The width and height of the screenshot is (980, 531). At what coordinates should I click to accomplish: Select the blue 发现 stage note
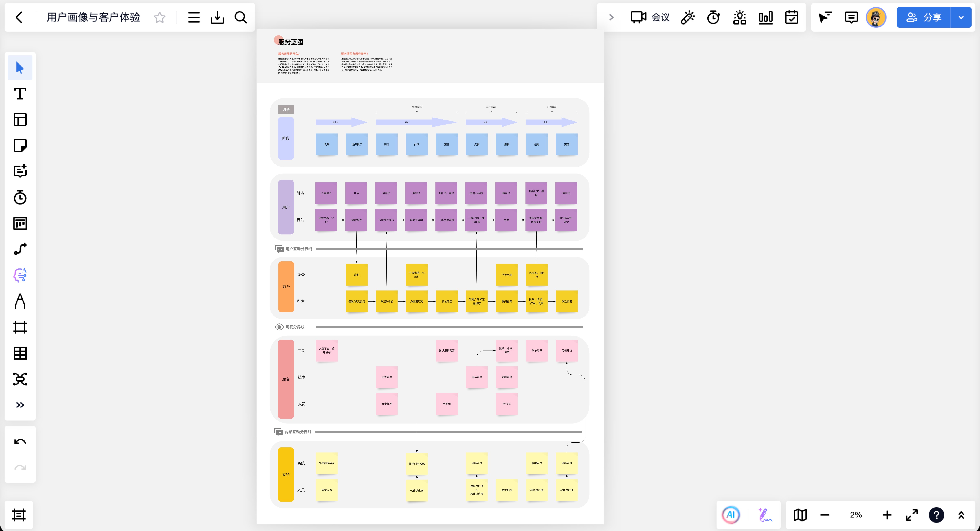click(327, 145)
